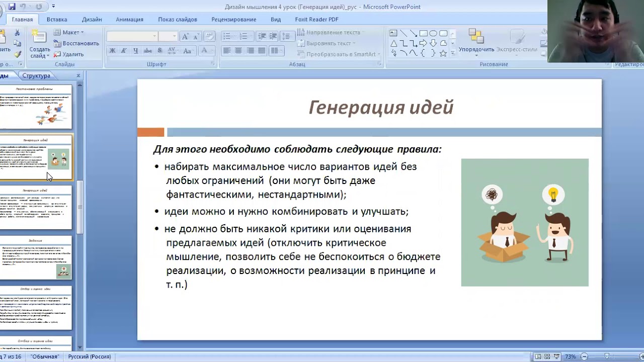Select the Format Painter brush icon
Viewport: 644px width, 362px height.
point(18,54)
